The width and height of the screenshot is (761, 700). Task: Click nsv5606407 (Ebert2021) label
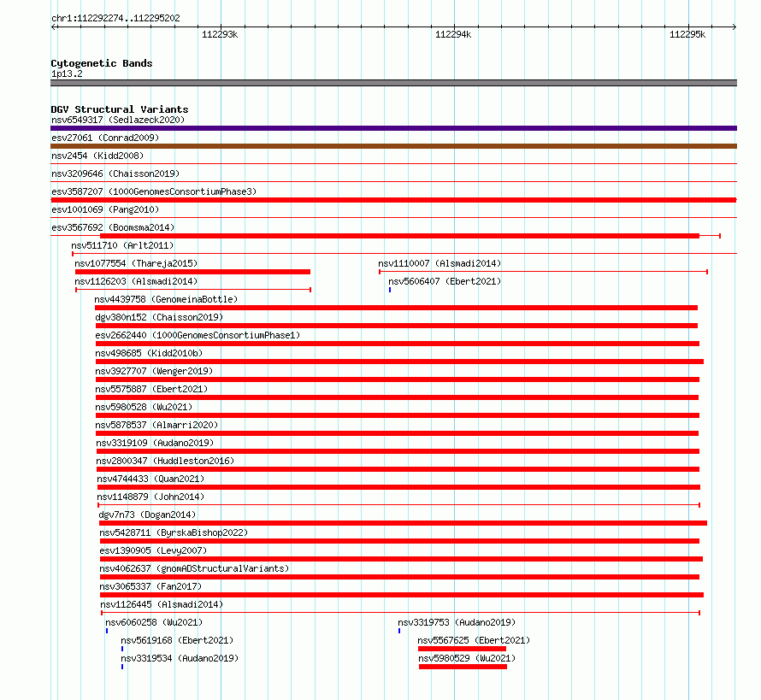(x=445, y=281)
